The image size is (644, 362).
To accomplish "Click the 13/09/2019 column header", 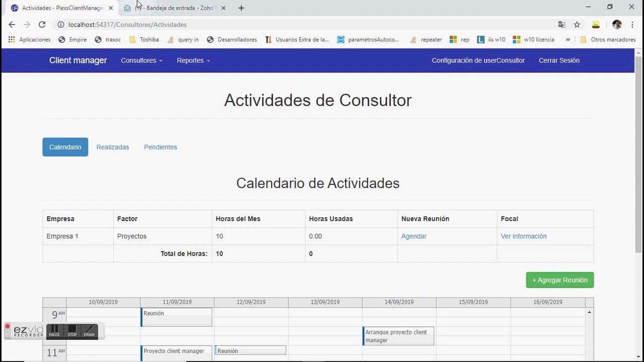I will pos(325,302).
